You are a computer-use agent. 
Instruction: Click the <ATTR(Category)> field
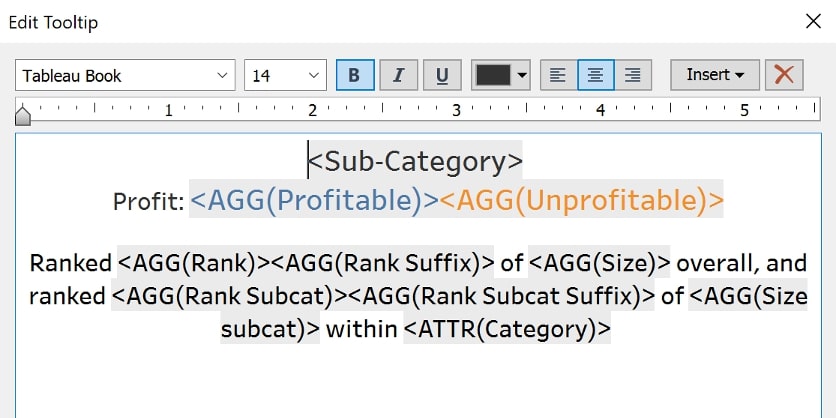(x=507, y=329)
